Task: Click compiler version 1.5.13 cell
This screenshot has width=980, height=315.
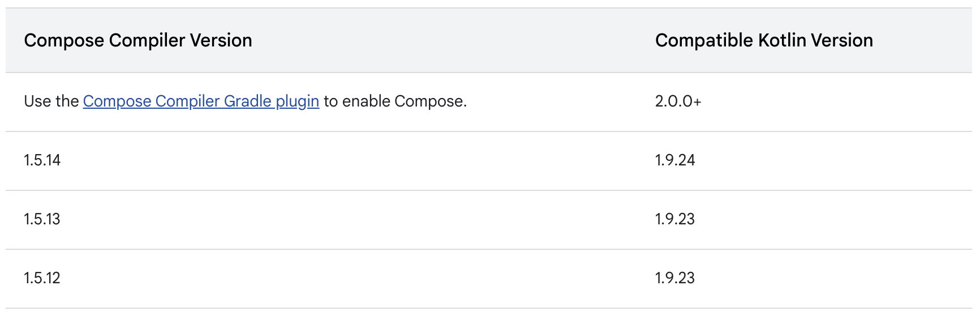Action: [42, 219]
